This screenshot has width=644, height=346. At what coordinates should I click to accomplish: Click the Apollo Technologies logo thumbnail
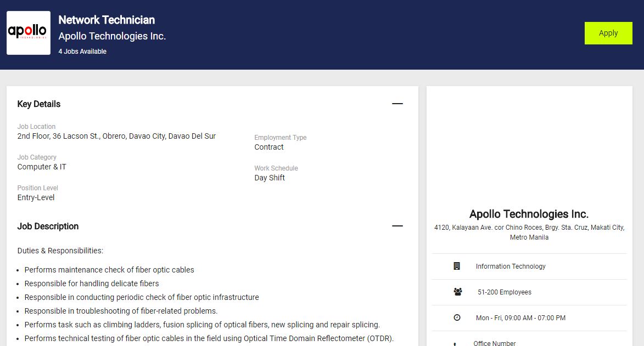[29, 33]
